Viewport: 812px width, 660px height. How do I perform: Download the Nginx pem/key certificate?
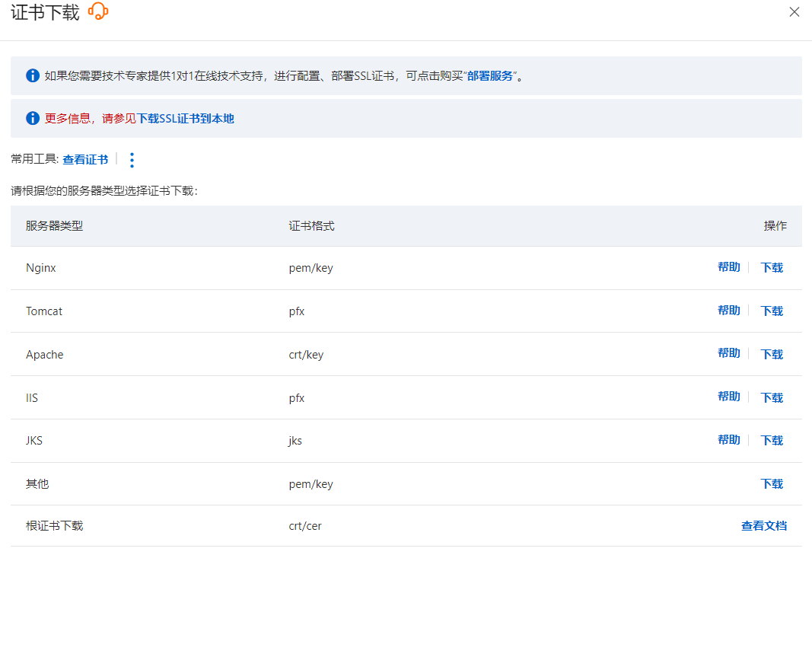click(772, 268)
